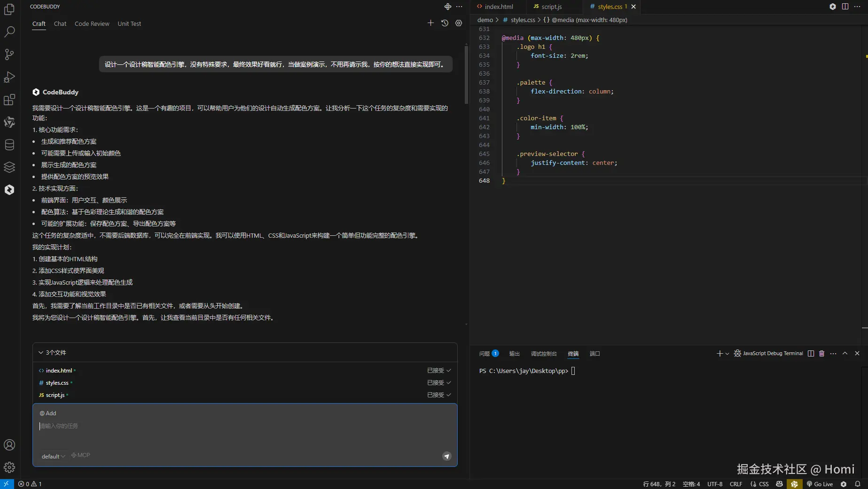Collapse the 3个文件 file list section
The height and width of the screenshot is (489, 868).
tap(41, 352)
